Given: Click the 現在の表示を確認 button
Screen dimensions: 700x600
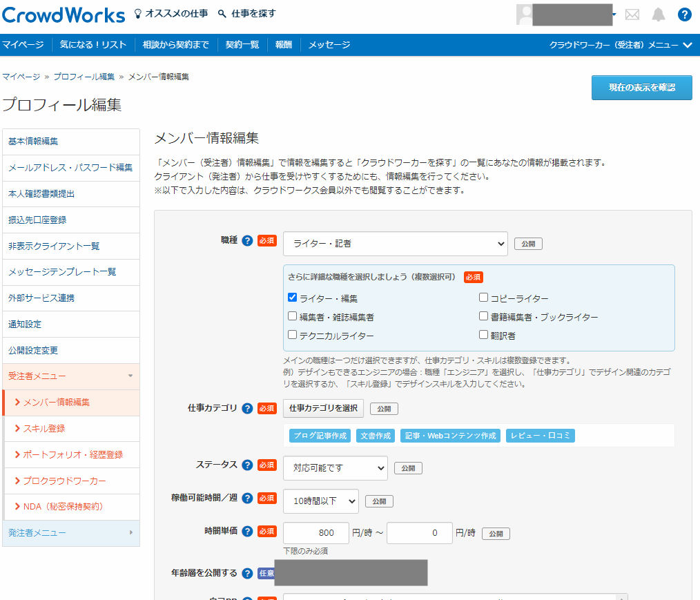Looking at the screenshot, I should pyautogui.click(x=641, y=87).
